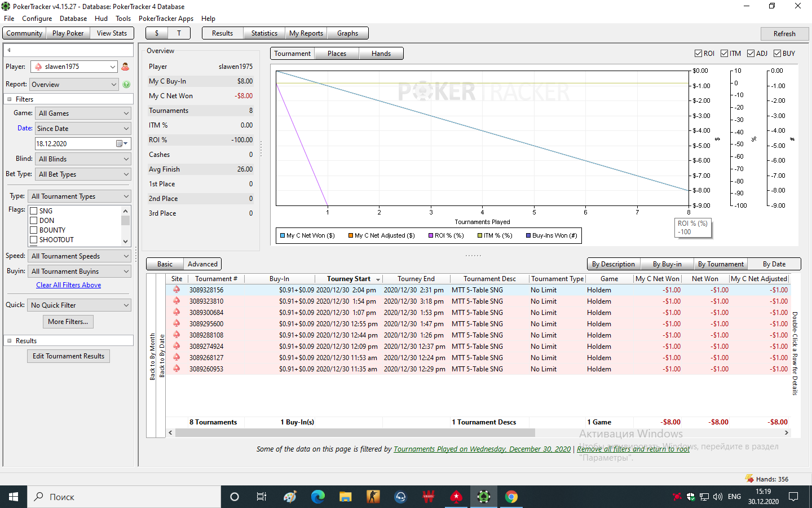Click the site icon for tournament 3089295600
The image size is (812, 508).
176,323
